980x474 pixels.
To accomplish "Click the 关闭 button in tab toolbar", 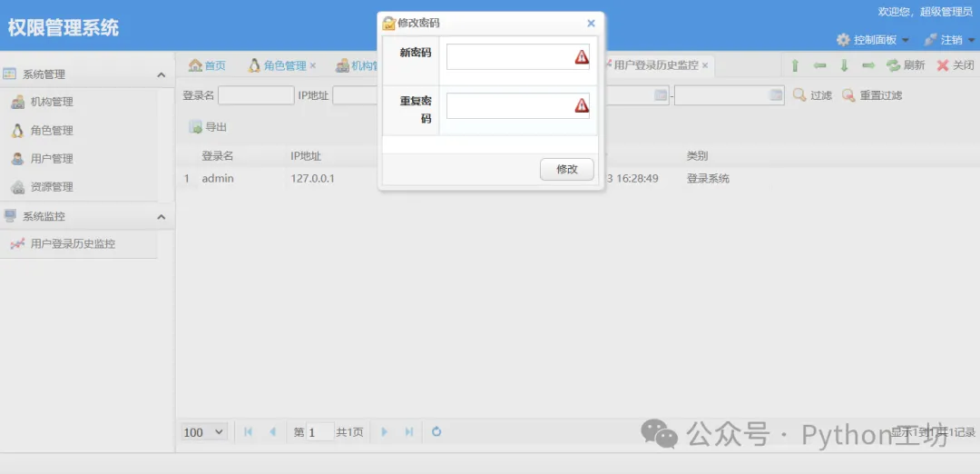I will coord(955,65).
